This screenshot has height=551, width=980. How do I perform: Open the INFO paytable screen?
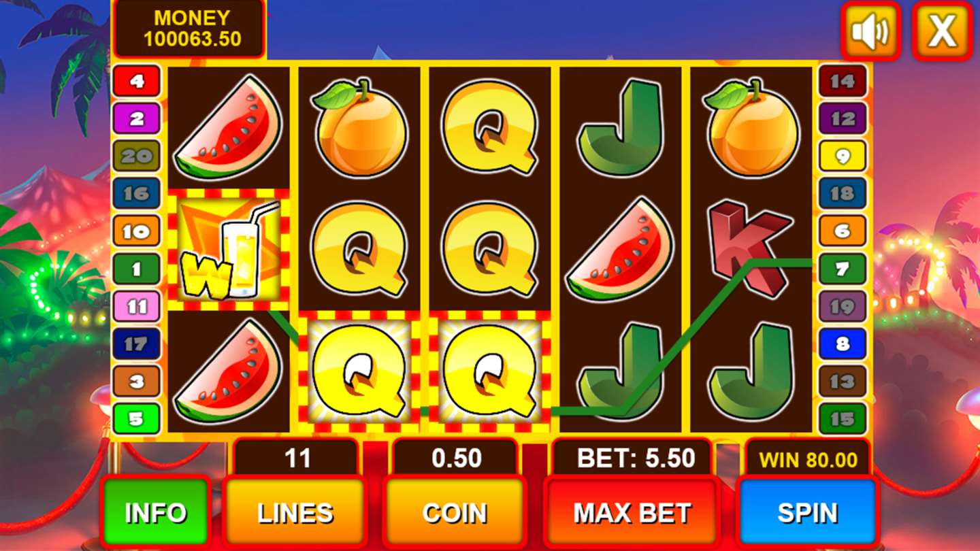[x=155, y=512]
